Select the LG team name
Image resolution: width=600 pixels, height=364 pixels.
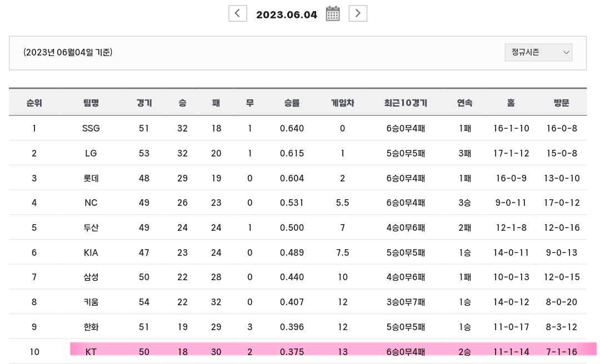click(x=91, y=153)
